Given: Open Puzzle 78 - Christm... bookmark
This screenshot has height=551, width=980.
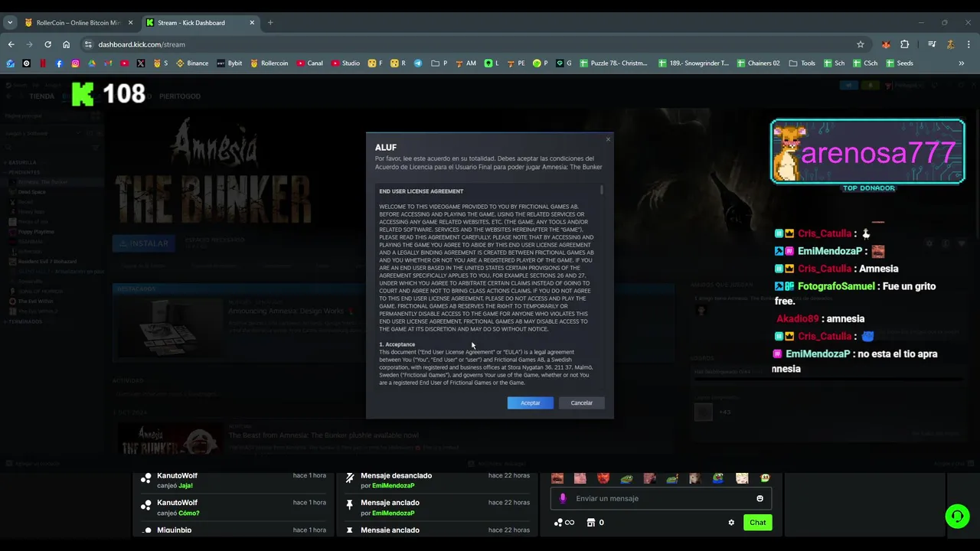Looking at the screenshot, I should 614,64.
